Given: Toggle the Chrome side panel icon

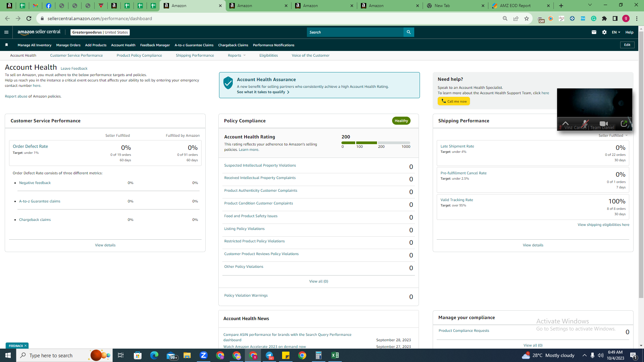Looking at the screenshot, I should tap(615, 18).
